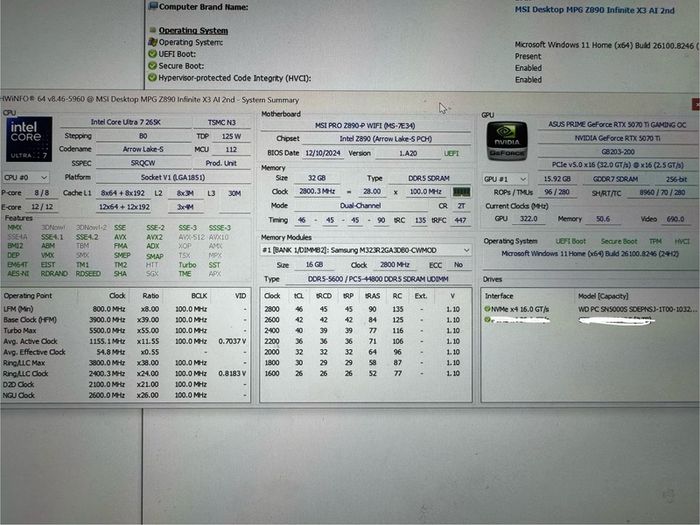Click the 125 W TDP value
This screenshot has height=525, width=700.
231,136
